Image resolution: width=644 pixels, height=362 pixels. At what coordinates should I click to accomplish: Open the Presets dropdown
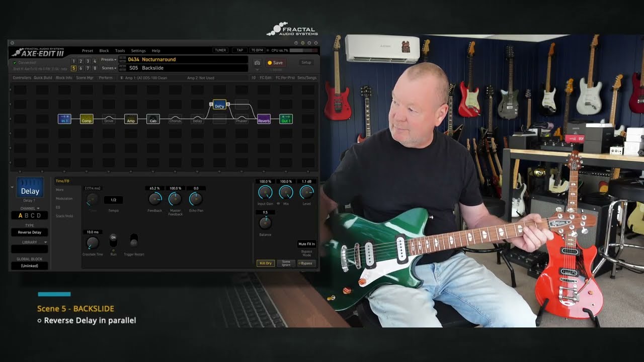(x=109, y=59)
